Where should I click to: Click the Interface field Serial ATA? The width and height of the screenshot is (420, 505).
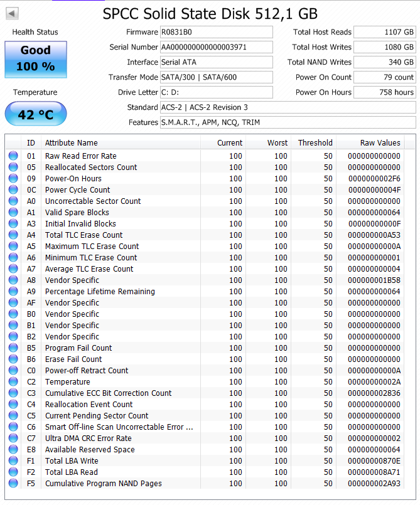(217, 62)
